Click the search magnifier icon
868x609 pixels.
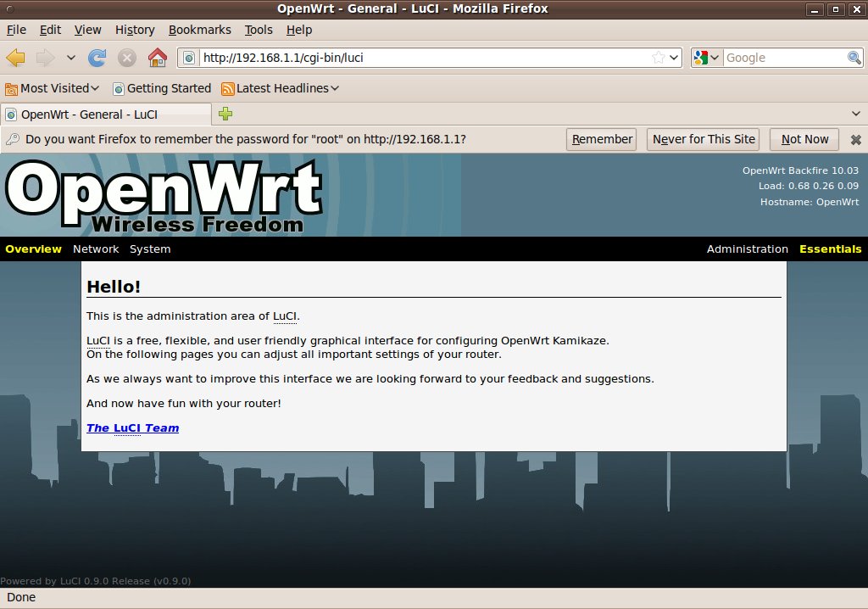pos(854,58)
